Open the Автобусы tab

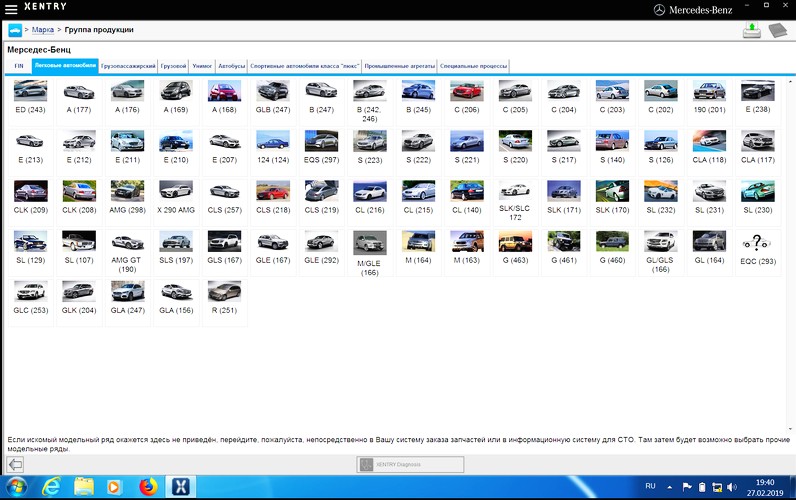231,66
